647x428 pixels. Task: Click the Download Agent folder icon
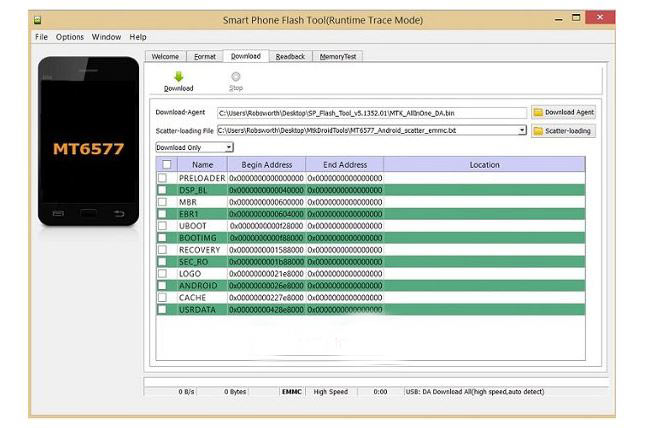[538, 113]
